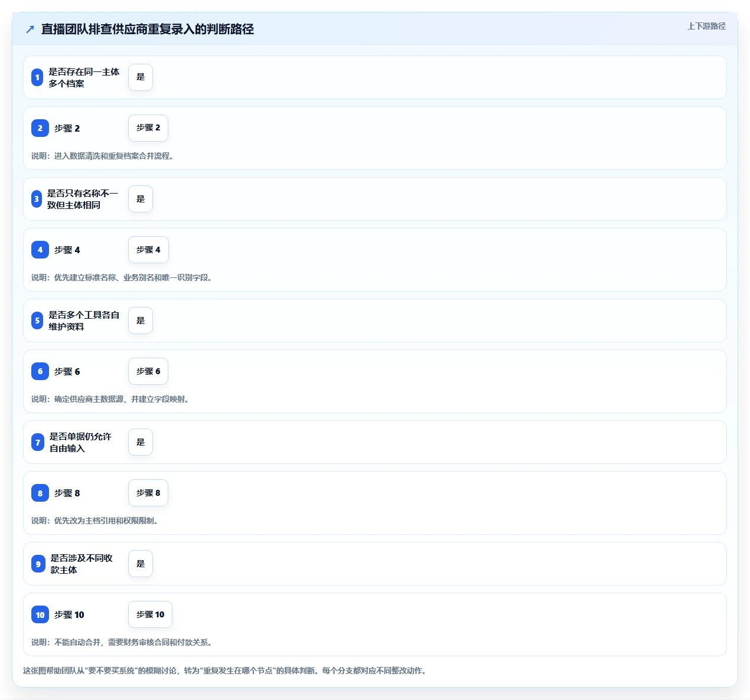750x700 pixels.
Task: Click the number 3 step badge
Action: point(37,199)
